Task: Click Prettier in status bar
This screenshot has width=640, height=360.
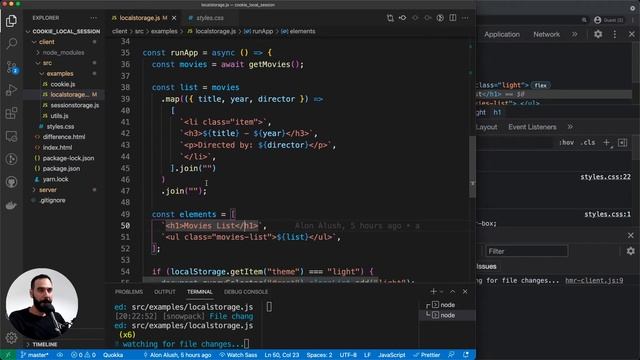Action: point(427,355)
